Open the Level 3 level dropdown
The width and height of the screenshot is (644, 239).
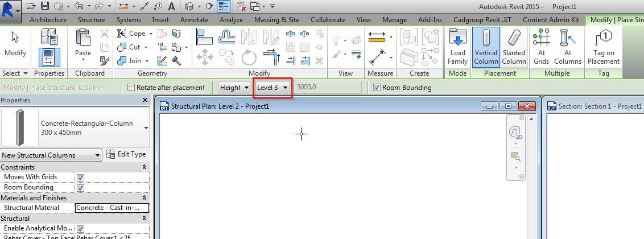[x=273, y=88]
